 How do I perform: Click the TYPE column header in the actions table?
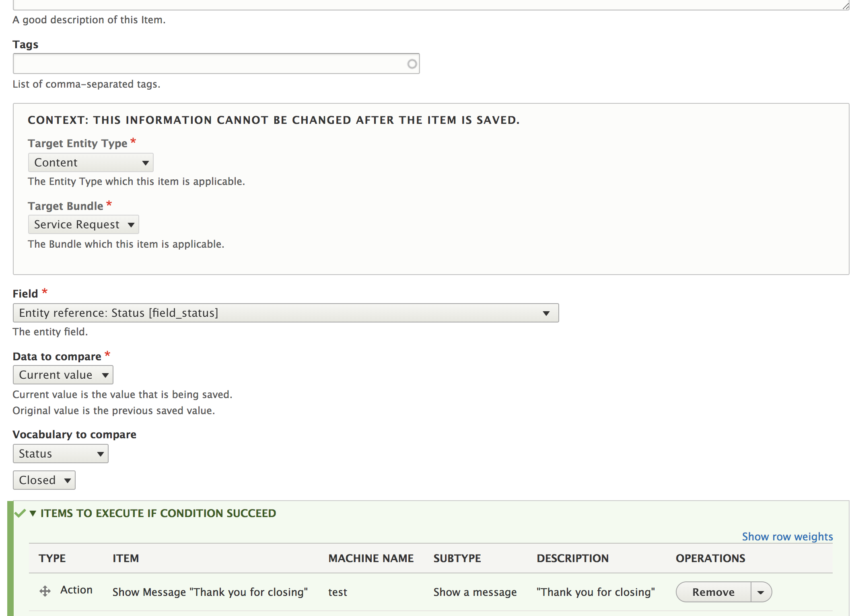(52, 558)
